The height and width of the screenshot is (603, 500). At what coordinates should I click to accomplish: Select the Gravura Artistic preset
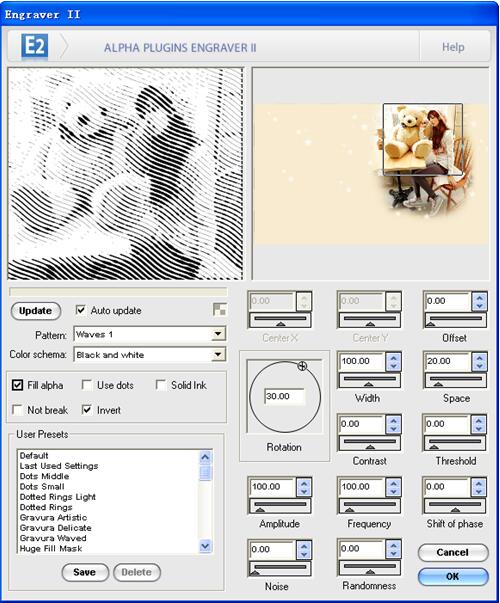[53, 517]
